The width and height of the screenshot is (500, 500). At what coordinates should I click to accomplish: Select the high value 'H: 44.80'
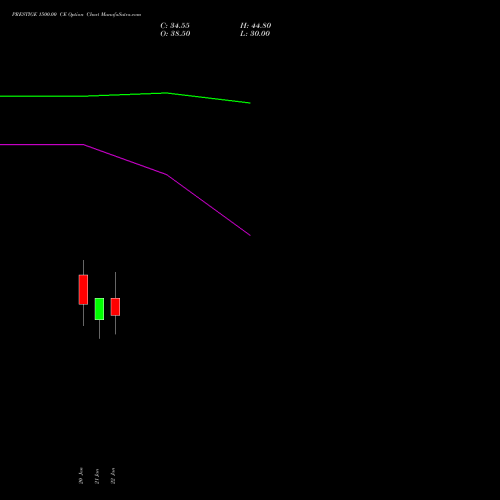click(255, 26)
